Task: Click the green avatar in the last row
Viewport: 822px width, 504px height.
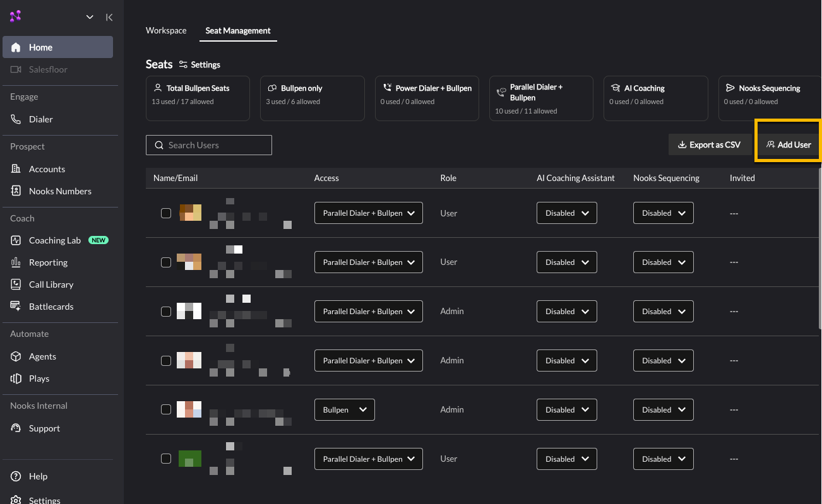Action: click(189, 459)
